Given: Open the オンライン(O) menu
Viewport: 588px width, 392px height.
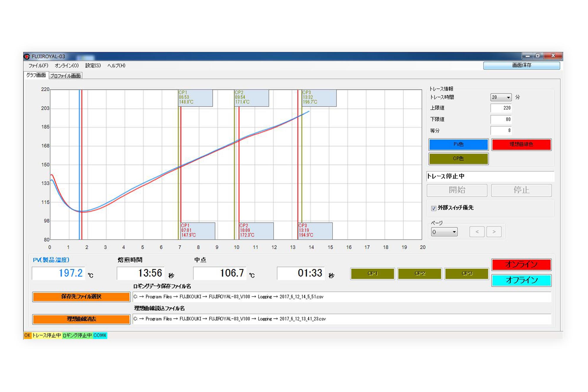Looking at the screenshot, I should point(67,66).
